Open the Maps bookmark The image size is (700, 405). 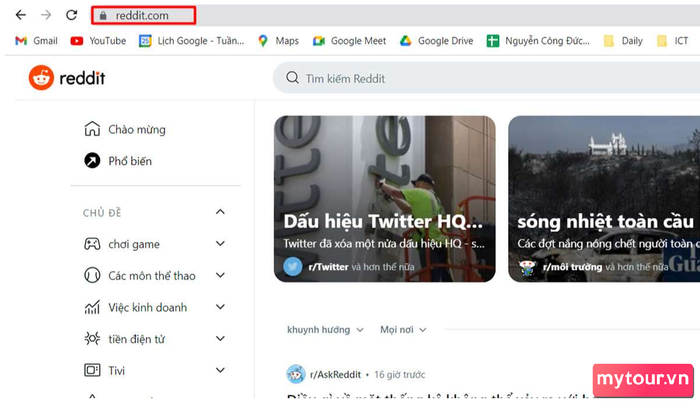[x=278, y=41]
